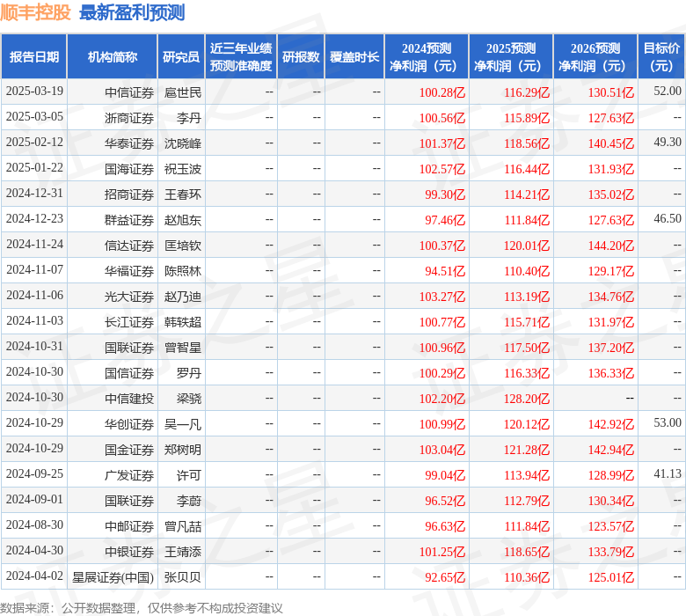Select researcher 扈世民

click(x=183, y=92)
